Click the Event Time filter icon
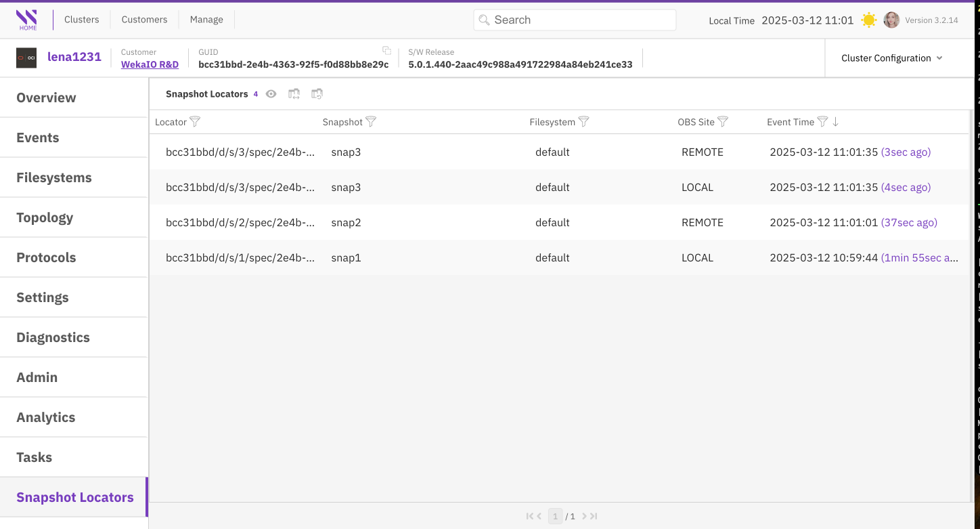The height and width of the screenshot is (529, 980). coord(822,122)
